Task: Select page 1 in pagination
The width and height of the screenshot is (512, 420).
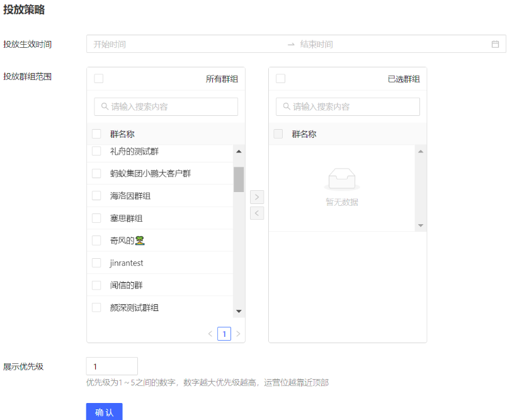Action: tap(224, 334)
